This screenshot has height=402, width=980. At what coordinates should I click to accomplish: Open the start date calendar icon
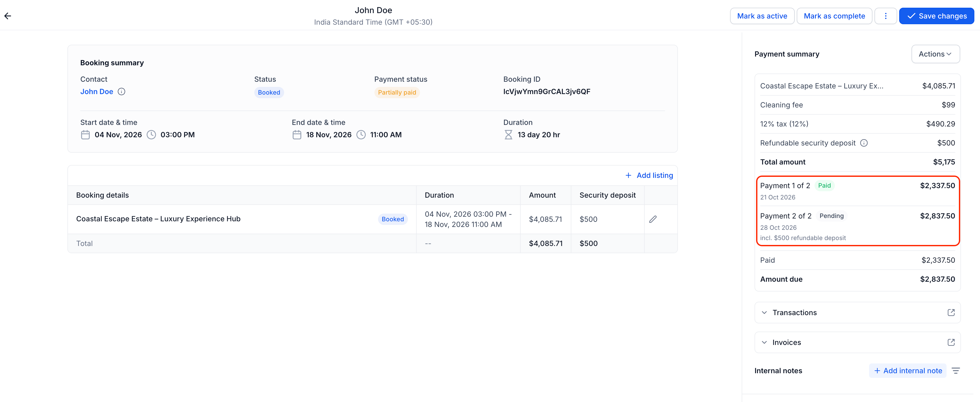pyautogui.click(x=85, y=135)
